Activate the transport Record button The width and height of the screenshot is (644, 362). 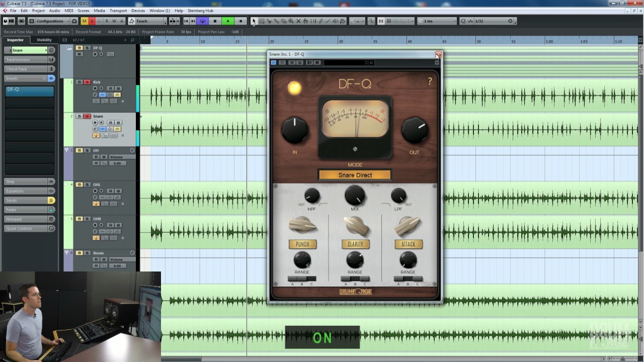coord(240,21)
